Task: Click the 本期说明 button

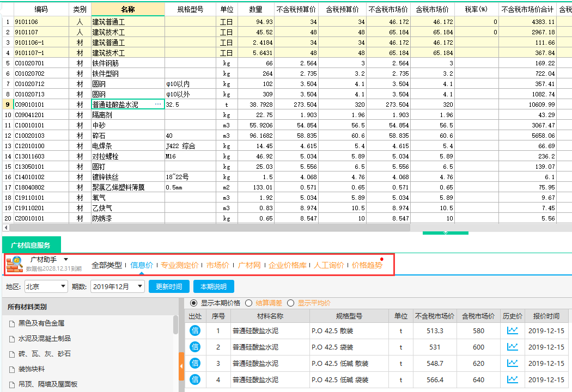Action: (214, 286)
